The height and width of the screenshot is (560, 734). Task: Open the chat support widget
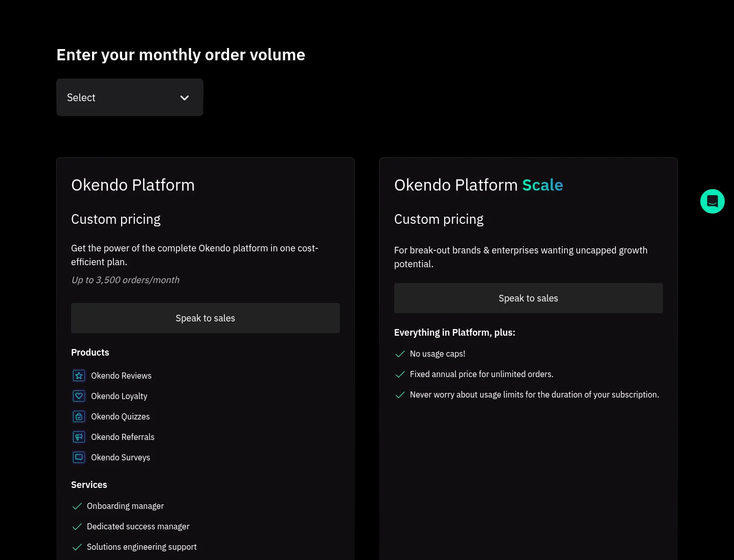tap(713, 201)
